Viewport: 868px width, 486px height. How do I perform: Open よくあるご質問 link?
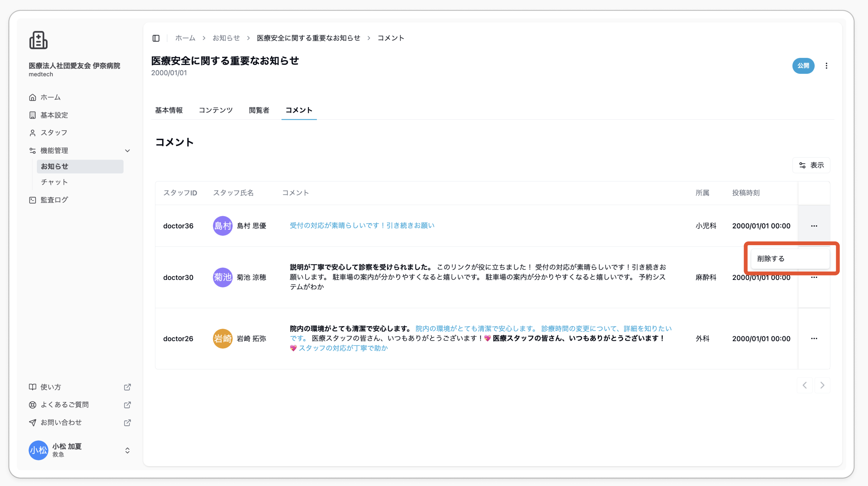(65, 405)
